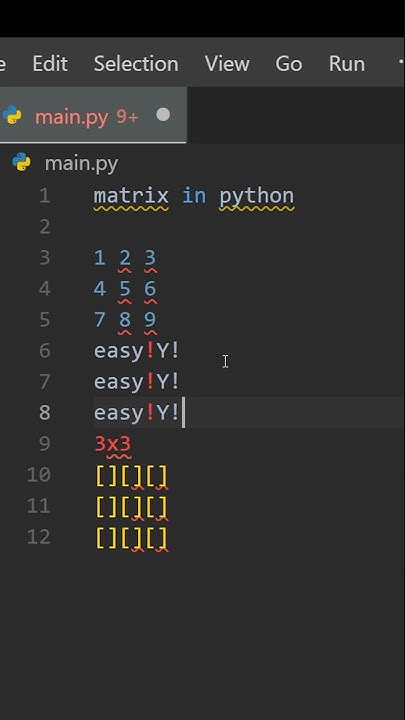Click the unsaved dot on main.py tab
The height and width of the screenshot is (720, 405).
163,115
